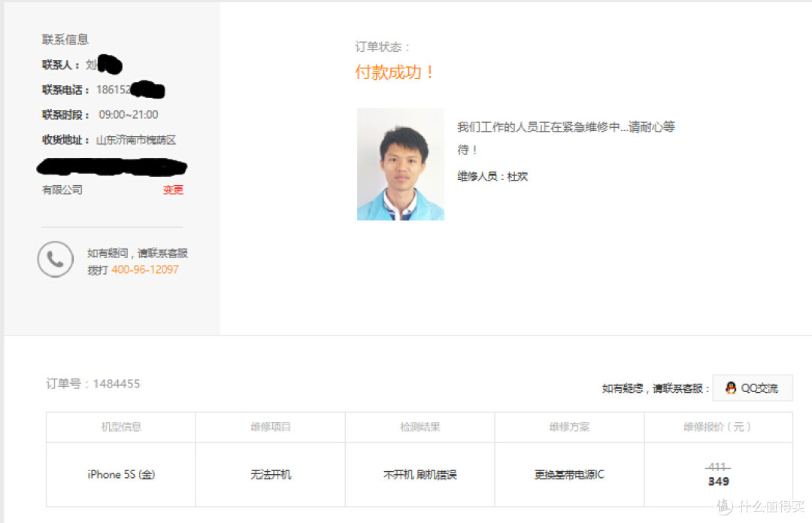
Task: Click the contact hours 09:00~21:00
Action: (x=129, y=114)
